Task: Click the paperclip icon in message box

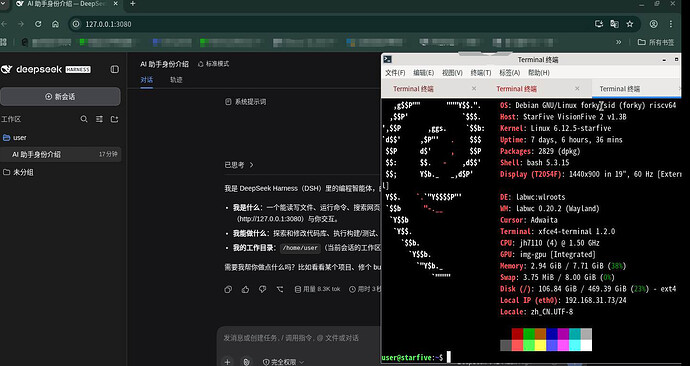Action: (246, 362)
